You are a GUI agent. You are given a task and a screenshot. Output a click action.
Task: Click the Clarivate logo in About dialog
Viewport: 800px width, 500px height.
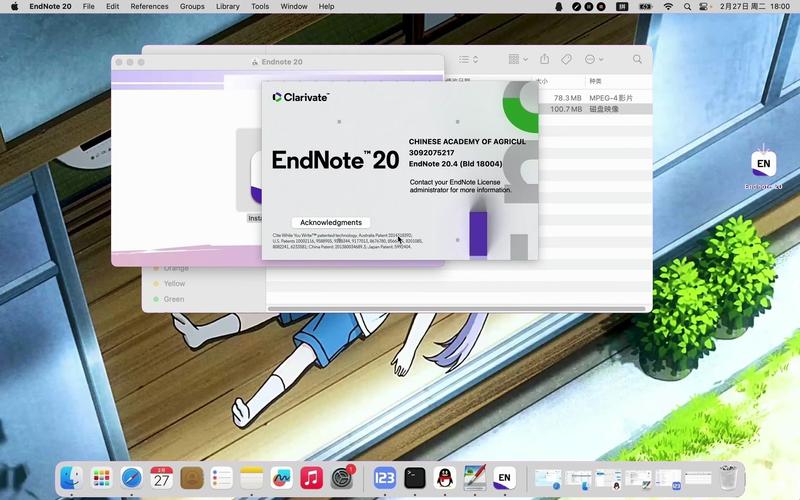coord(301,97)
